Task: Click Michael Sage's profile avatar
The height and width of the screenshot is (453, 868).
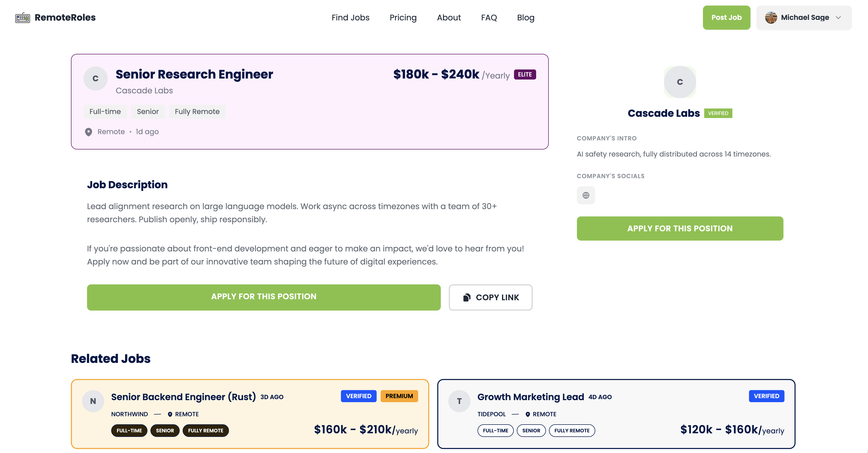Action: [771, 18]
